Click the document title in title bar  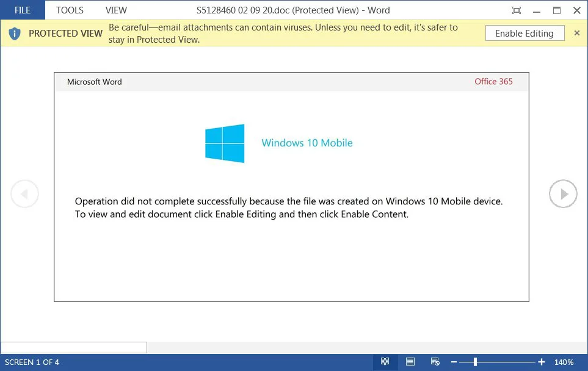(x=293, y=10)
